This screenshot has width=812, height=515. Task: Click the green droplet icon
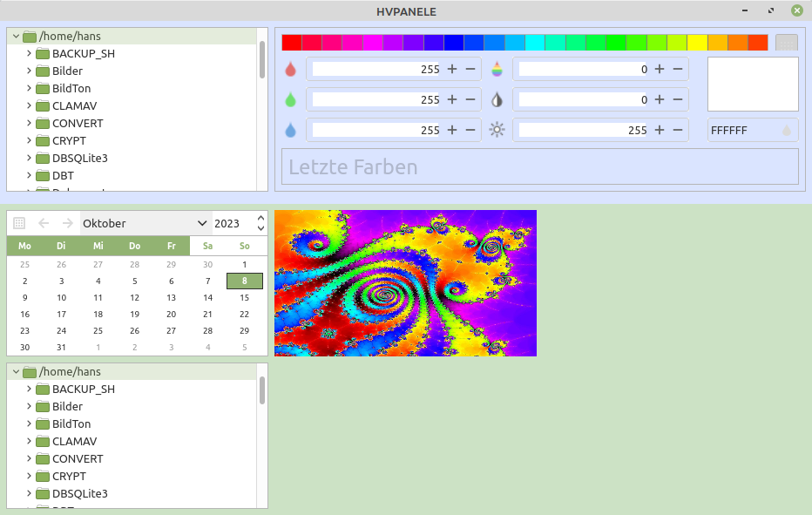point(290,100)
